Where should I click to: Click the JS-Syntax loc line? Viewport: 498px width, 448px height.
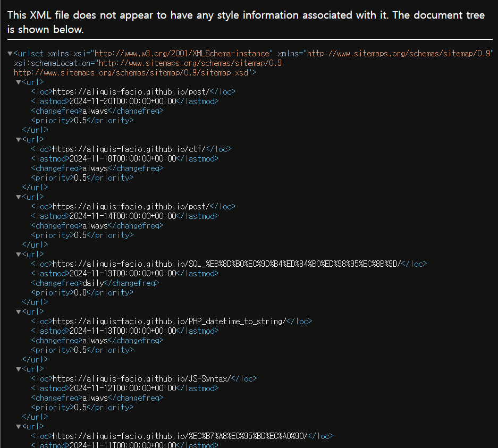click(x=144, y=379)
